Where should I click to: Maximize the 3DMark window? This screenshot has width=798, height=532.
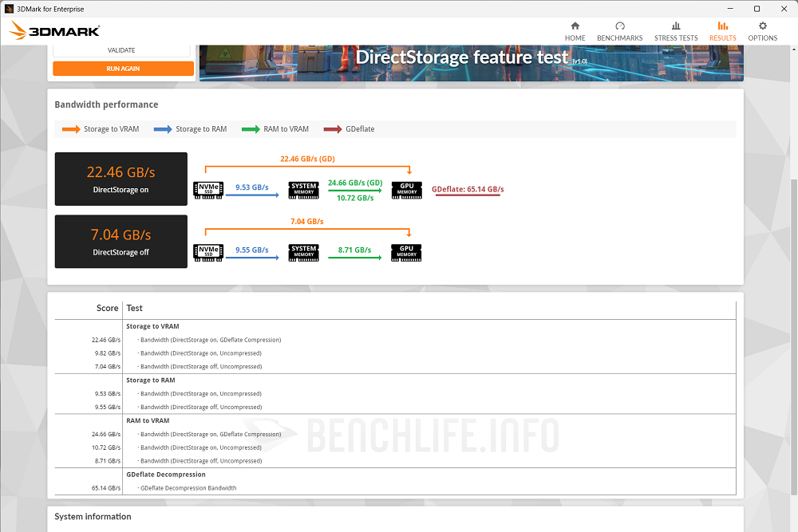pos(757,9)
